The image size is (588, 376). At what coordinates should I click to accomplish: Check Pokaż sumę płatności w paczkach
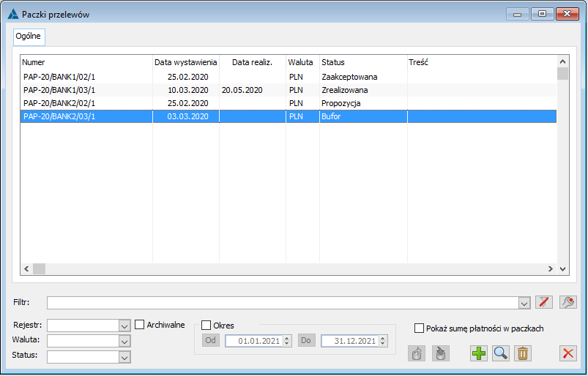tap(419, 328)
